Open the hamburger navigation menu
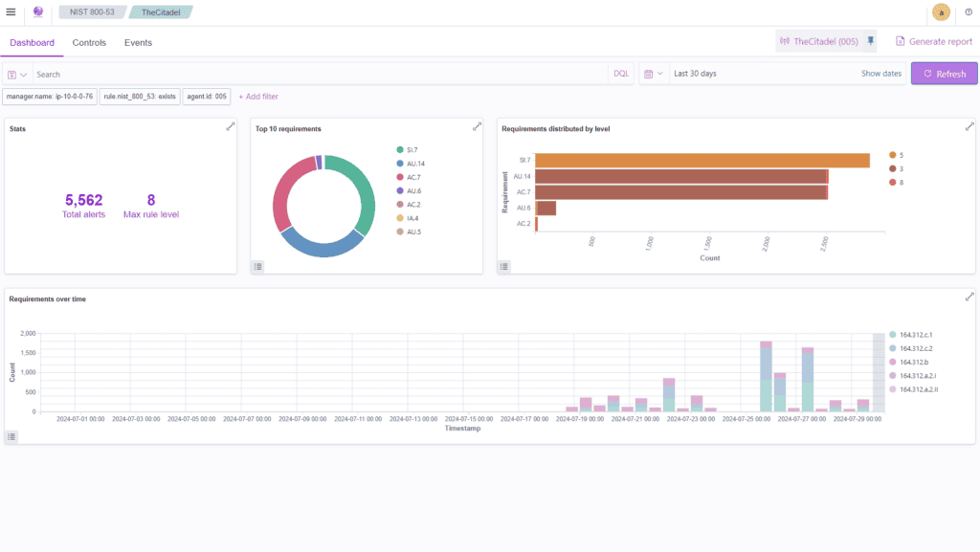980x552 pixels. [x=11, y=12]
